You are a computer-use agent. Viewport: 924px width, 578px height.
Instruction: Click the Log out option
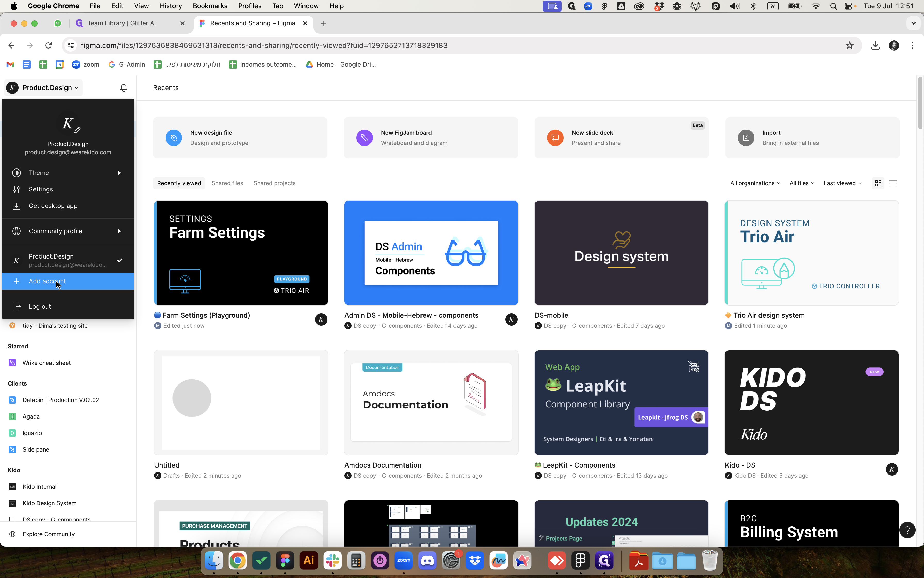[x=68, y=306]
